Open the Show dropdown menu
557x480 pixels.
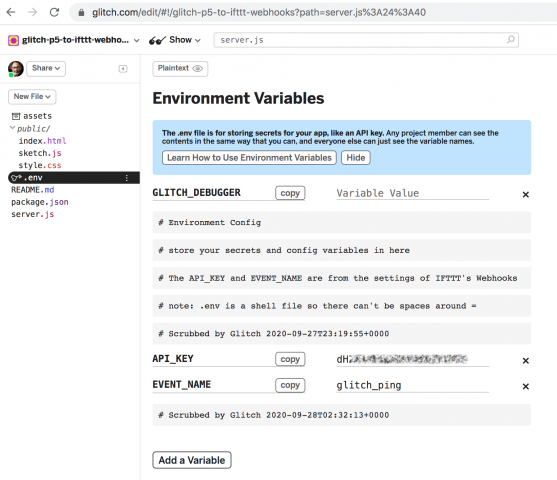pyautogui.click(x=185, y=40)
